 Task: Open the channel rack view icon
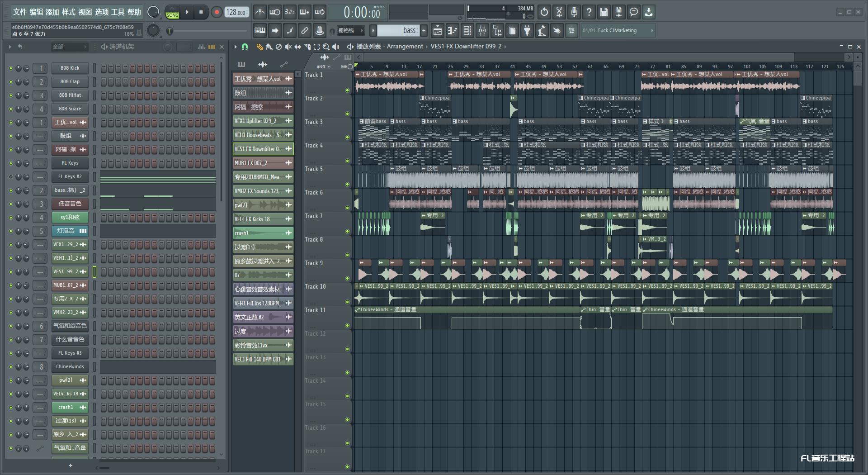pyautogui.click(x=467, y=30)
